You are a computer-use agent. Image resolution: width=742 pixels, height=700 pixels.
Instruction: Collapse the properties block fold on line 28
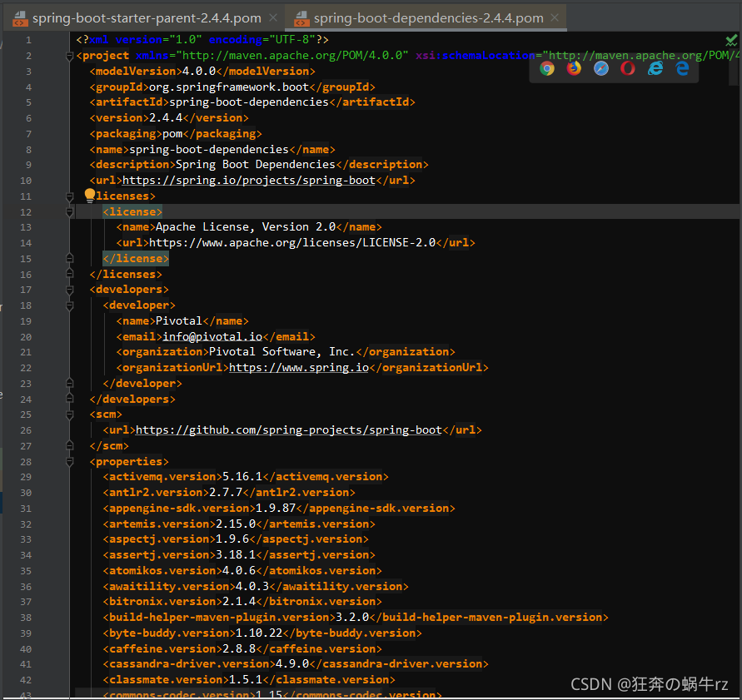[70, 462]
